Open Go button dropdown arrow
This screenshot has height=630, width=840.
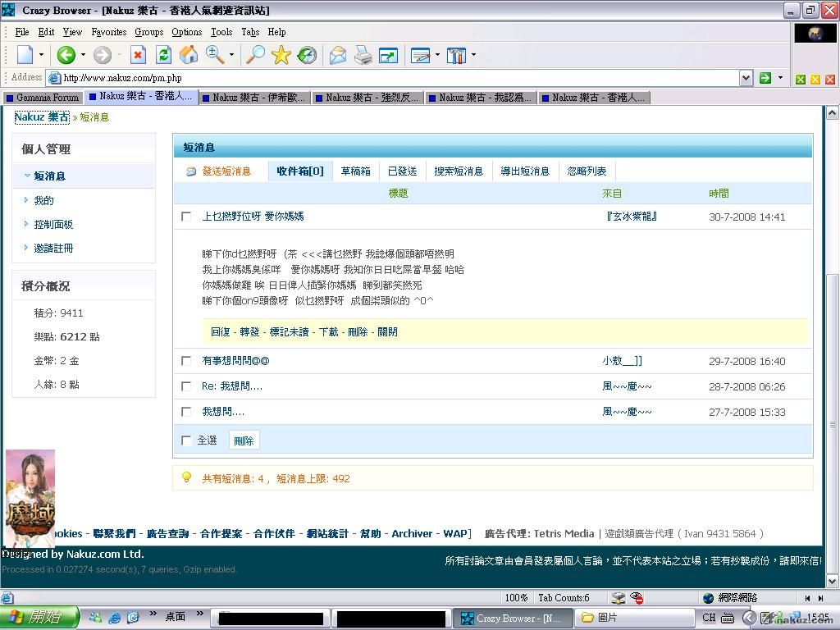(780, 78)
